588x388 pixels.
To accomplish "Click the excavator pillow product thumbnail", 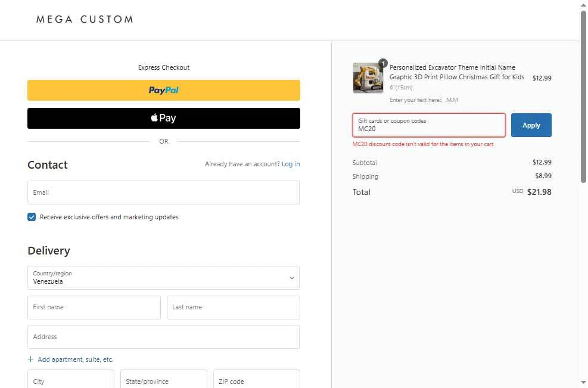I will [x=368, y=78].
